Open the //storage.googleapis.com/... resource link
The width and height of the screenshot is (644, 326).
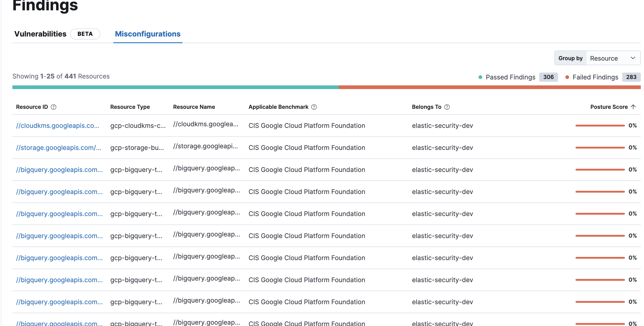[x=59, y=148]
